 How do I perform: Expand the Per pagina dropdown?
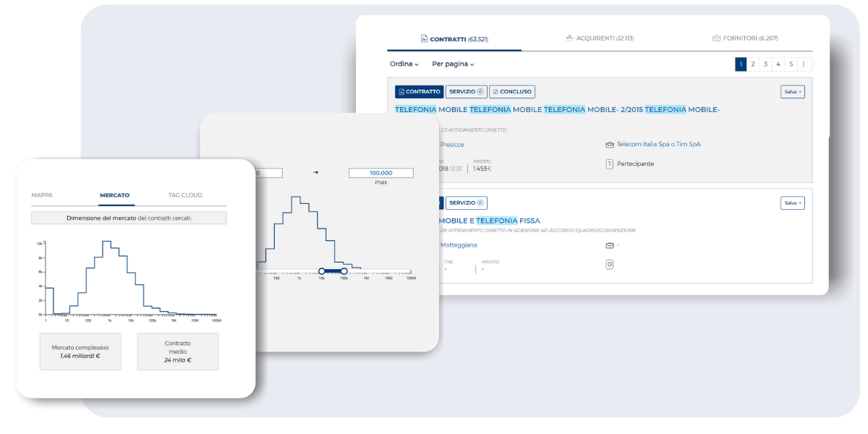[453, 64]
